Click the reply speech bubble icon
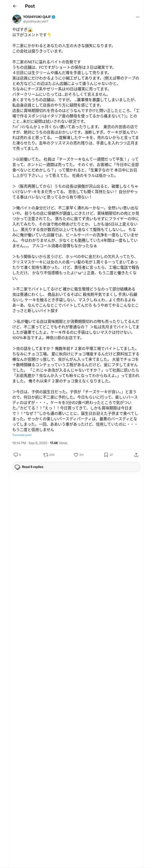 click(x=16, y=455)
